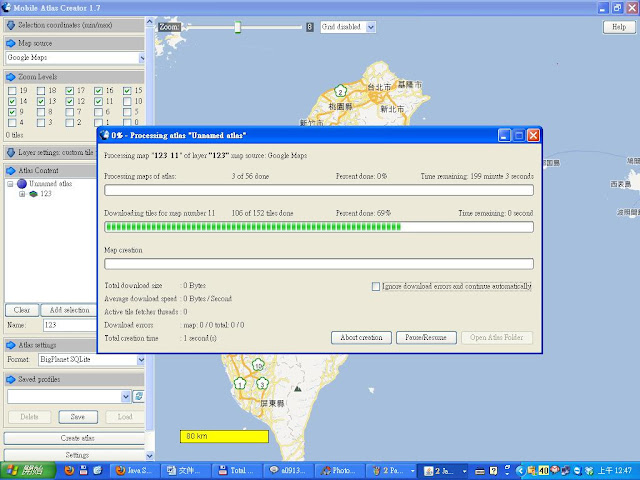Image resolution: width=640 pixels, height=480 pixels.
Task: Open the Windows Start menu
Action: [x=28, y=471]
